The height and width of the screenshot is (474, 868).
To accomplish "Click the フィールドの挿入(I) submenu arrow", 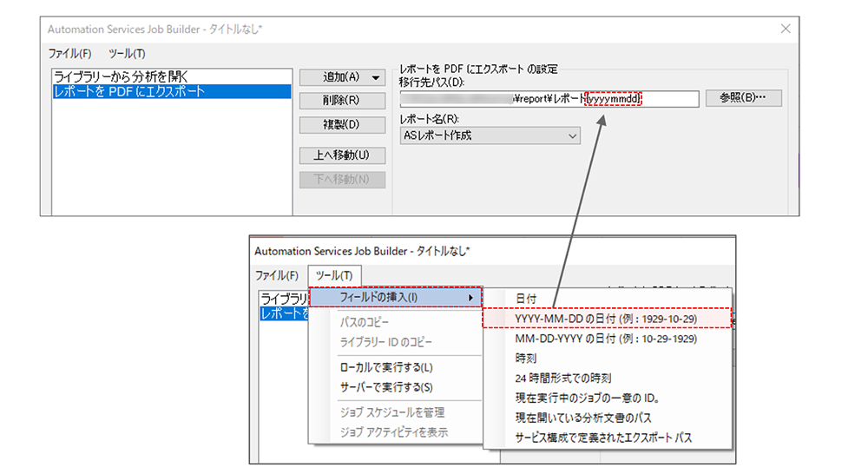I will [470, 298].
